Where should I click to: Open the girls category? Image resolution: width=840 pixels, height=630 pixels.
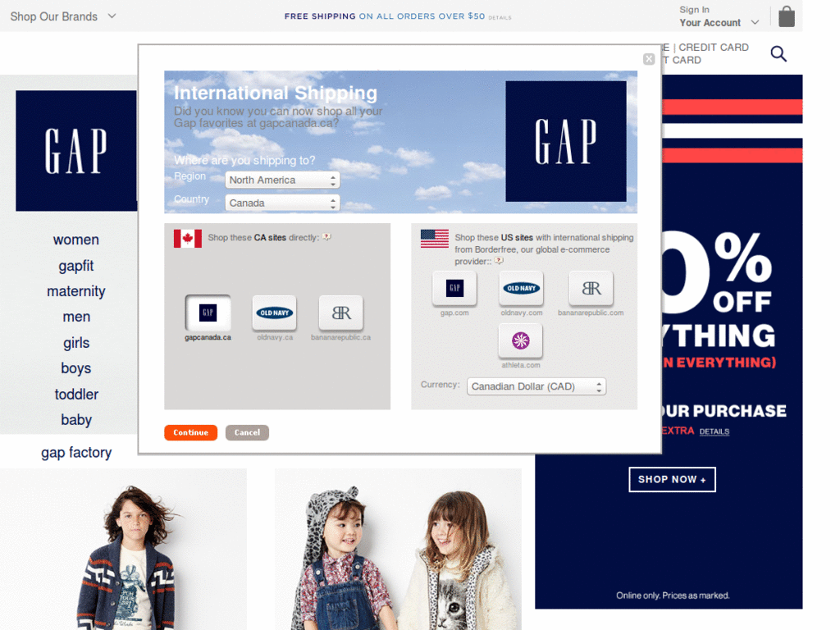tap(76, 343)
